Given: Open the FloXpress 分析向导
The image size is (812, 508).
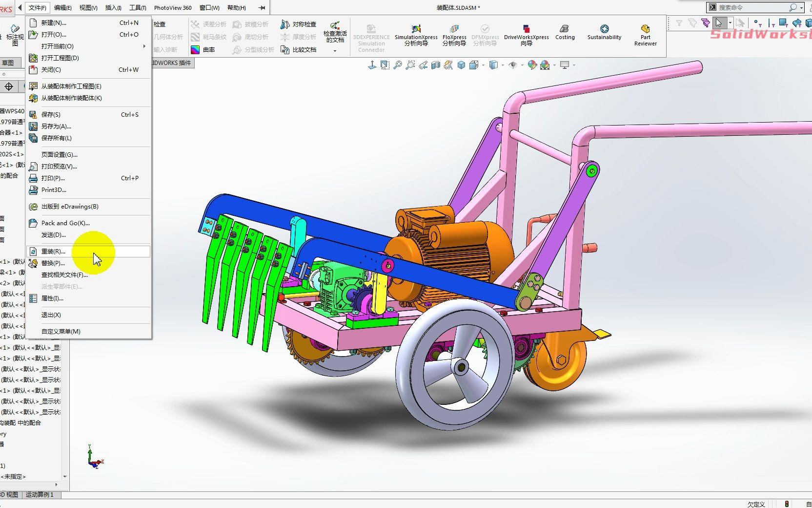Looking at the screenshot, I should 454,33.
